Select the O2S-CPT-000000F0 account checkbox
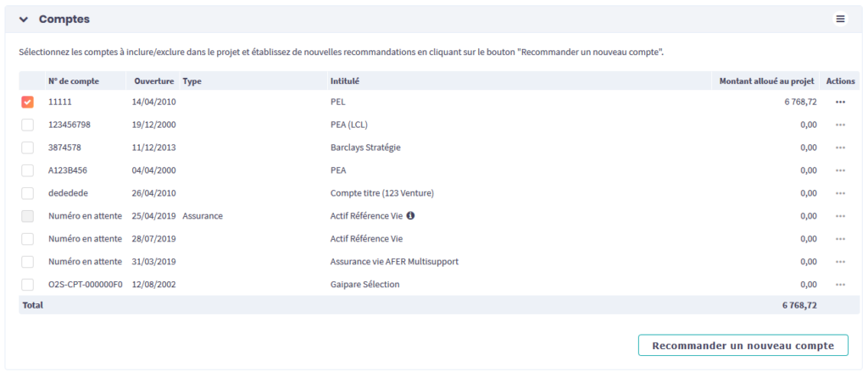Viewport: 868px width, 372px height. (x=28, y=285)
